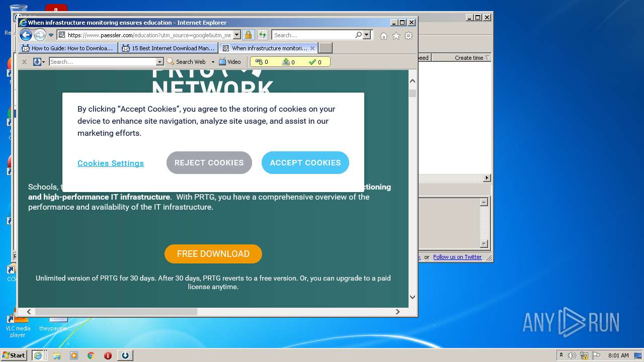Click the toolbar Search field

[103, 62]
